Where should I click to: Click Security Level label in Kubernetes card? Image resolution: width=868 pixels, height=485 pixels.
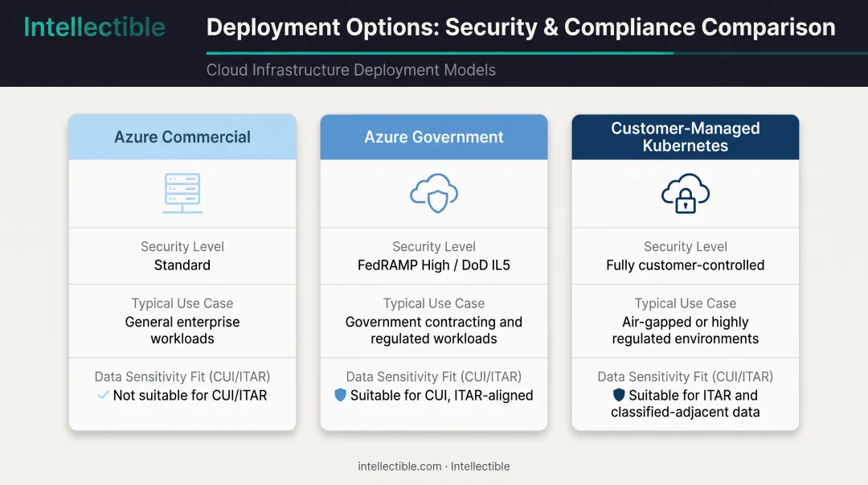coord(686,247)
